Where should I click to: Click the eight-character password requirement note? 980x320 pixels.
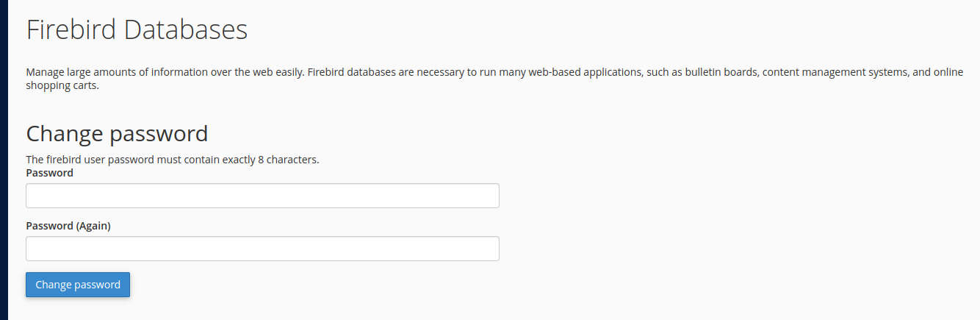[x=173, y=160]
